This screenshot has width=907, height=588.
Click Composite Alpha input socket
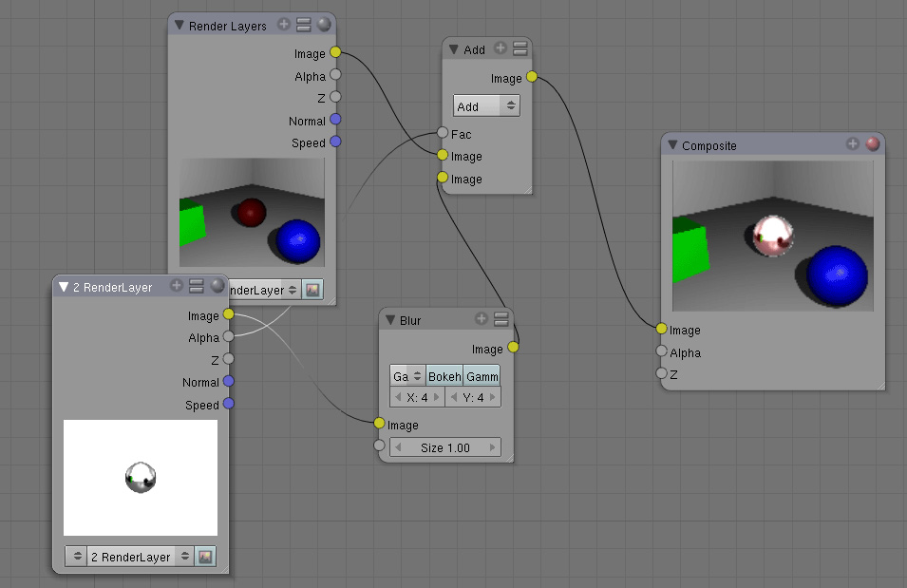tap(662, 351)
